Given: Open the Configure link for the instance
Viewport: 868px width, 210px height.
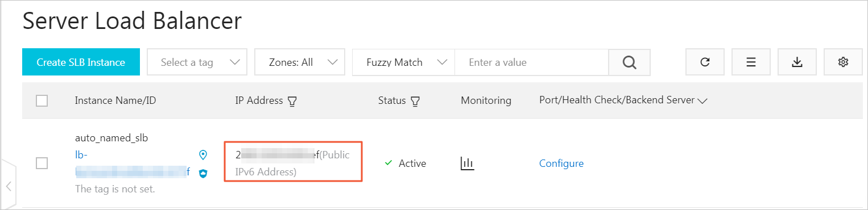Looking at the screenshot, I should [561, 163].
